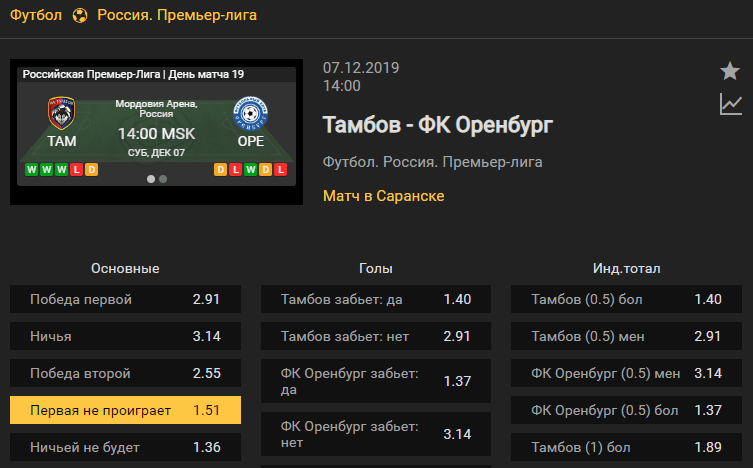Click red L badge in Tambov form
The height and width of the screenshot is (468, 753).
coord(76,169)
